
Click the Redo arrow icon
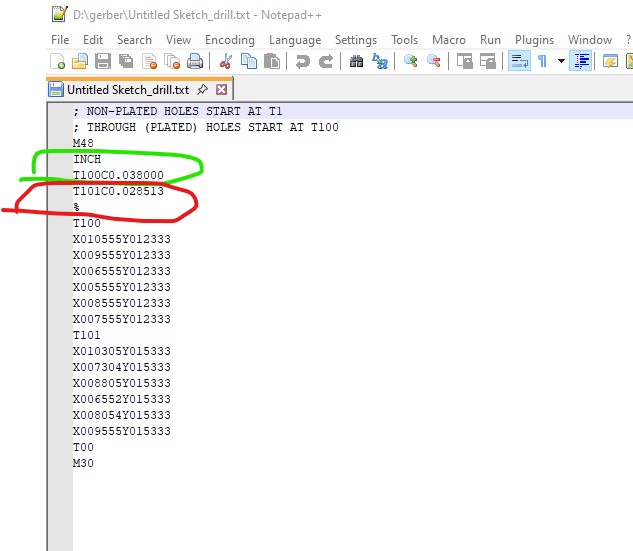pos(326,62)
